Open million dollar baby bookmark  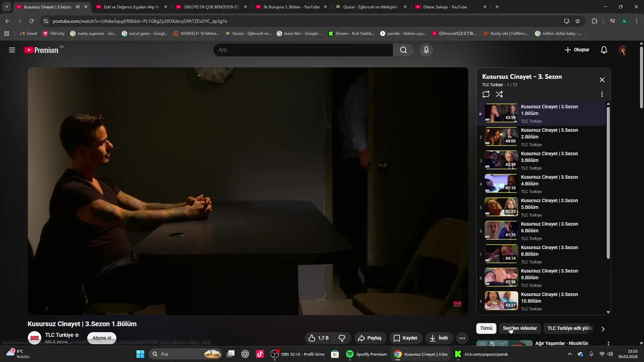coord(557,33)
